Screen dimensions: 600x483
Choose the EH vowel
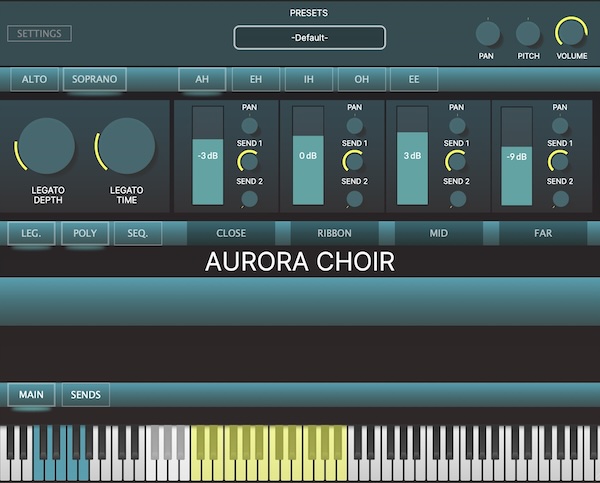[256, 79]
